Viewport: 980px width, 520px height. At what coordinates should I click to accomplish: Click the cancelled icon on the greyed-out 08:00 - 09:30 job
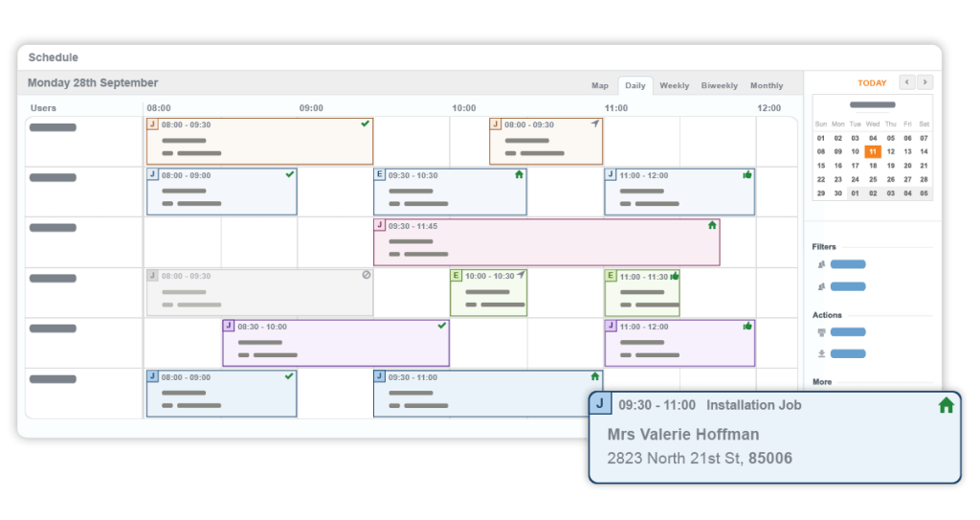point(366,275)
